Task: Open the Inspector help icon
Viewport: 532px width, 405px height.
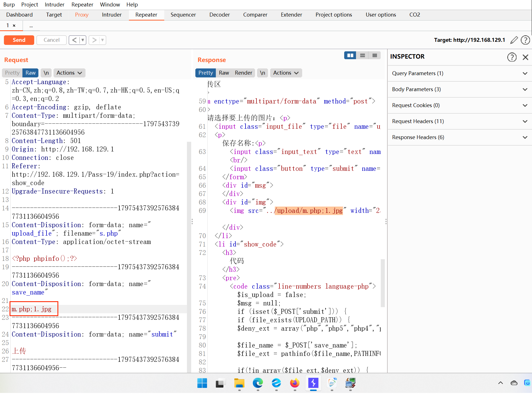Action: click(512, 57)
